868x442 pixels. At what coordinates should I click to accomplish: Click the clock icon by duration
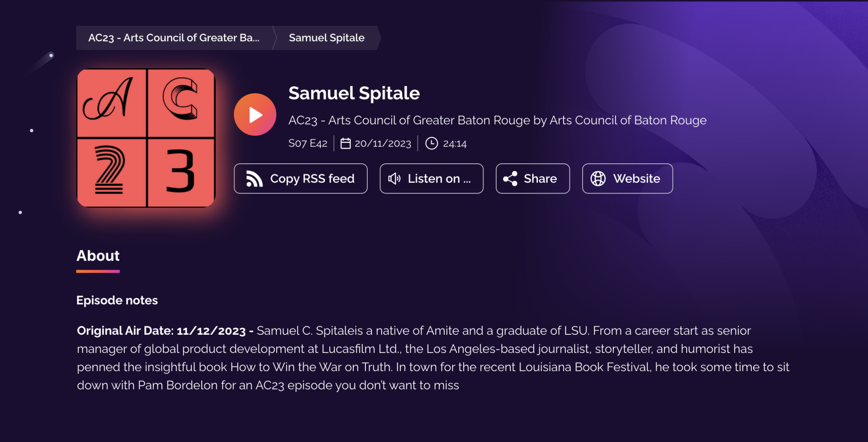coord(432,143)
